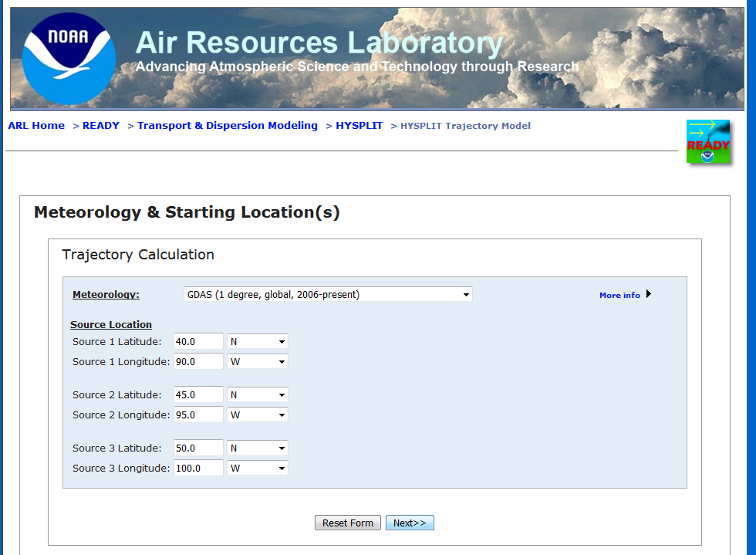Screen dimensions: 756x555
Task: Open Source 3 Latitude N/S dropdown
Action: point(258,448)
